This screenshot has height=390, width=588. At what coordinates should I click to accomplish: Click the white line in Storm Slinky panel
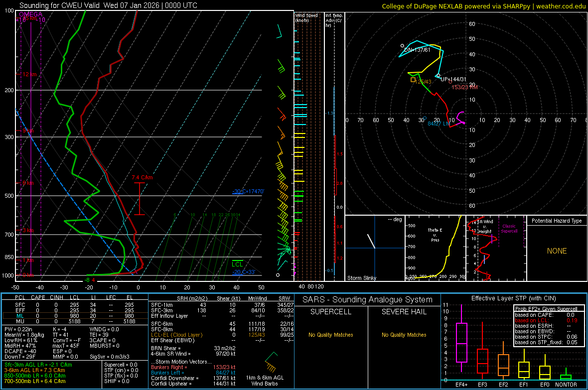coord(371,241)
